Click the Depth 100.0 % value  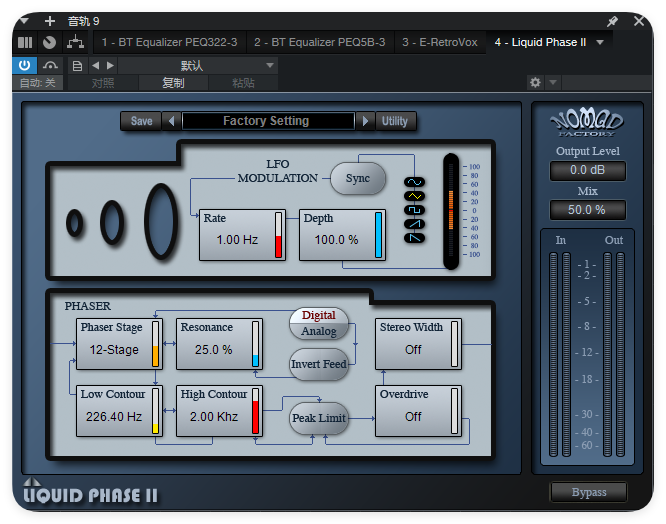pyautogui.click(x=336, y=240)
